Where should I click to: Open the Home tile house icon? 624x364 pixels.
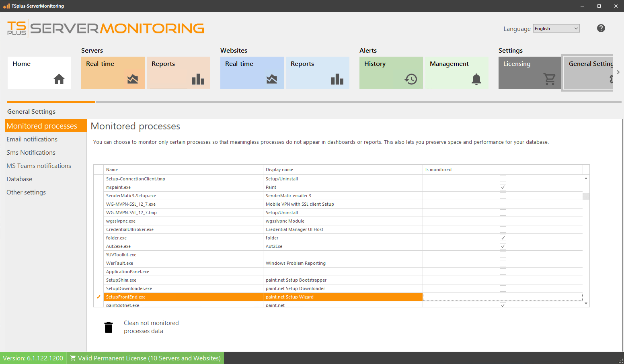pos(59,79)
